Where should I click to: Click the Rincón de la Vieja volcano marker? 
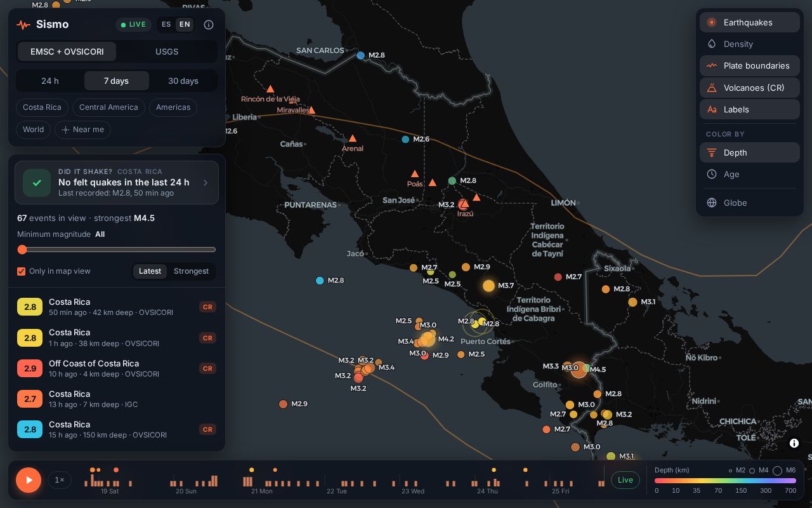point(270,89)
